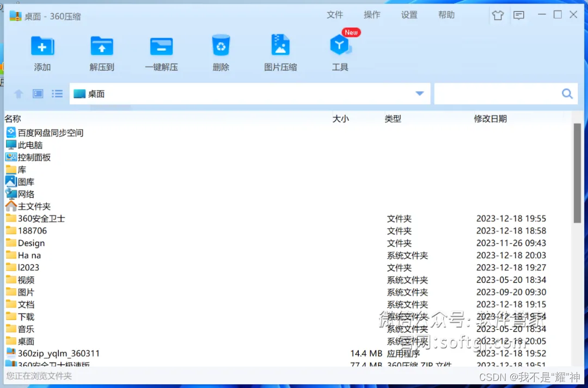
Task: Click the 一键解压 one-click extract icon
Action: (161, 46)
